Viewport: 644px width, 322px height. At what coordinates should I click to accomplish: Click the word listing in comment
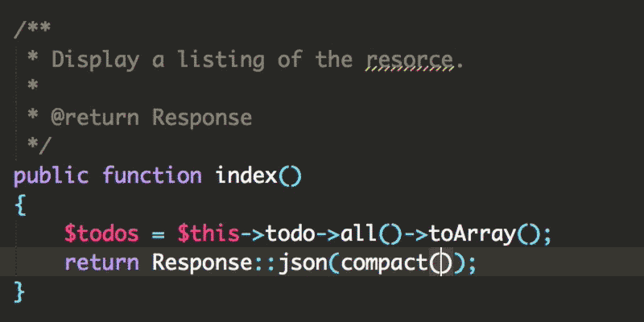(x=221, y=60)
